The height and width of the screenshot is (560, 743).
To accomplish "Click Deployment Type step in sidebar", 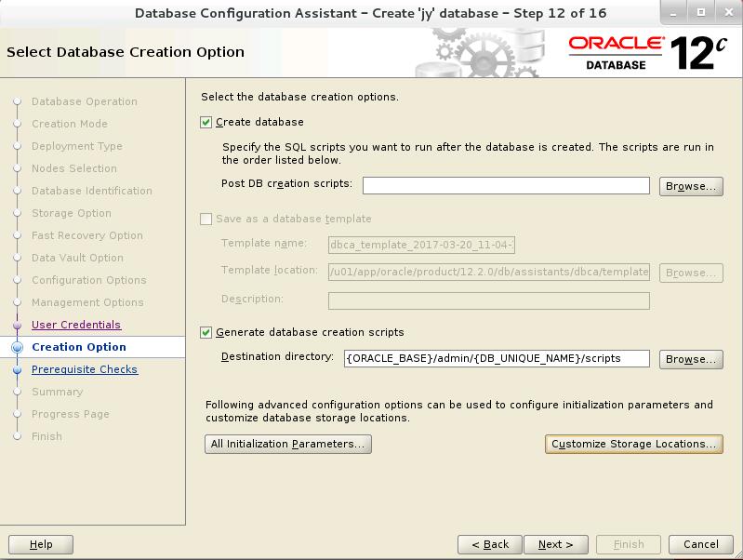I will click(77, 146).
